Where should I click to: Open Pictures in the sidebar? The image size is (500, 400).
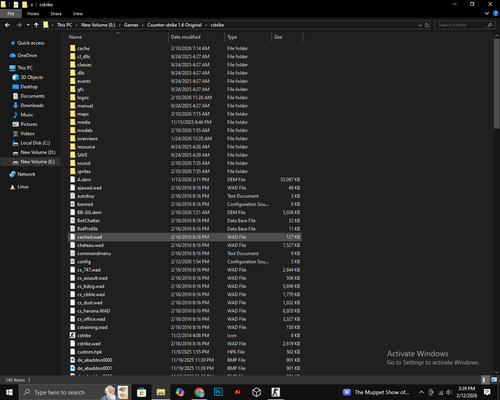point(29,124)
